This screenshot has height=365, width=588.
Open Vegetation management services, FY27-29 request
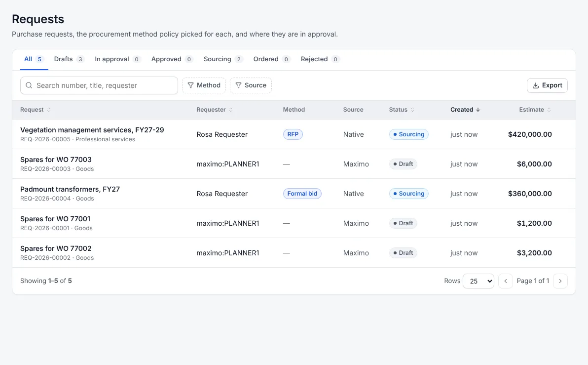tap(92, 130)
